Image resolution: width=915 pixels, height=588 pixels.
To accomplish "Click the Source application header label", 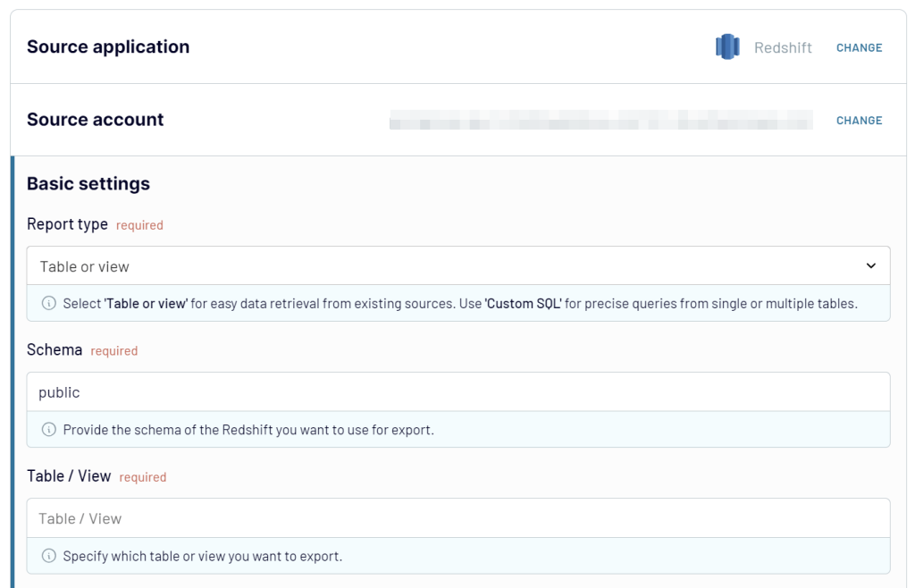I will tap(108, 46).
